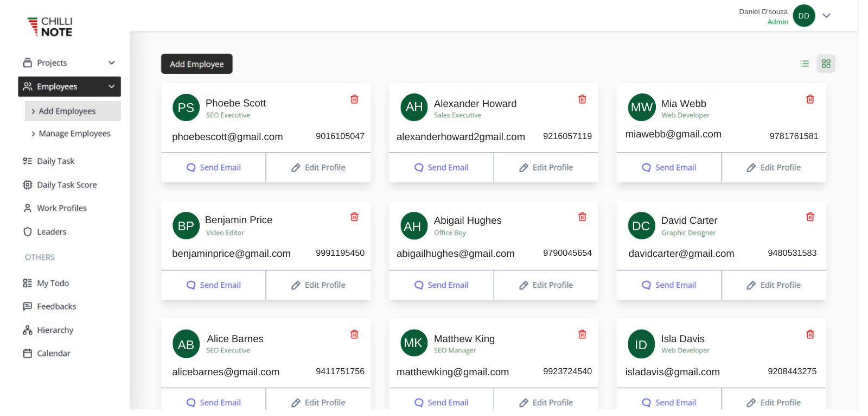Open Manage Employees submenu item
The width and height of the screenshot is (868, 416).
point(74,134)
